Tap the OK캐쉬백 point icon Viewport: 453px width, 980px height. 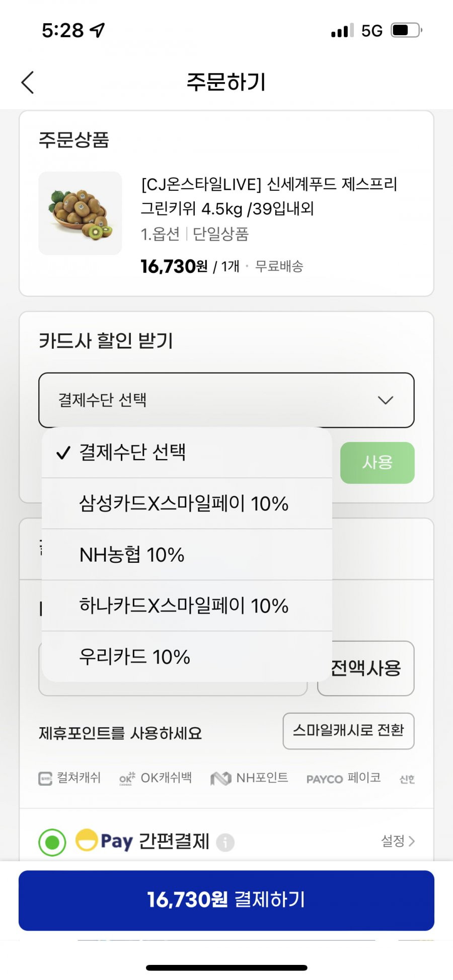[127, 778]
